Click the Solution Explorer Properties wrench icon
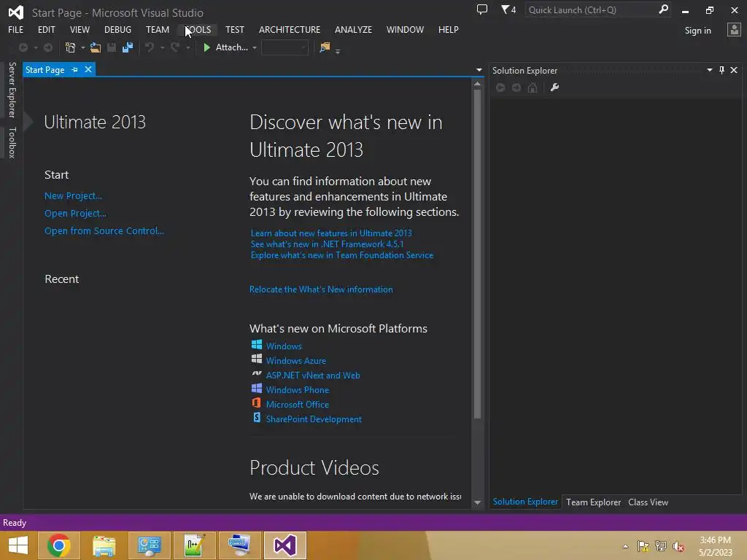 coord(554,87)
